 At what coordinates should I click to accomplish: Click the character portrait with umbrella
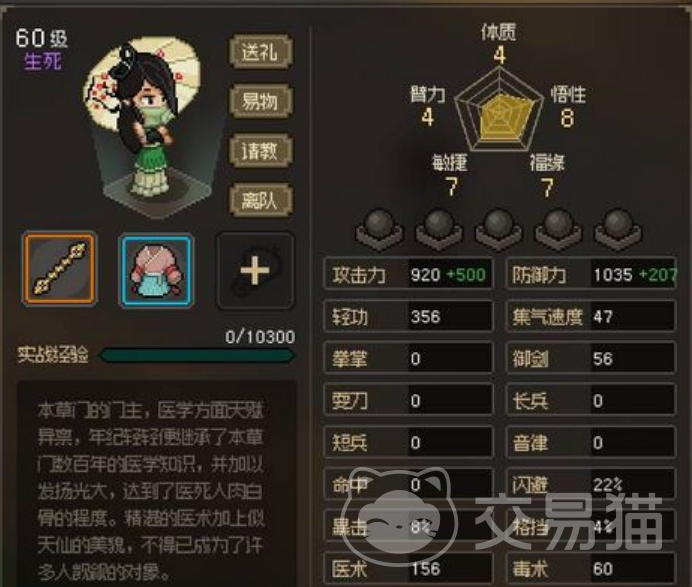(148, 126)
